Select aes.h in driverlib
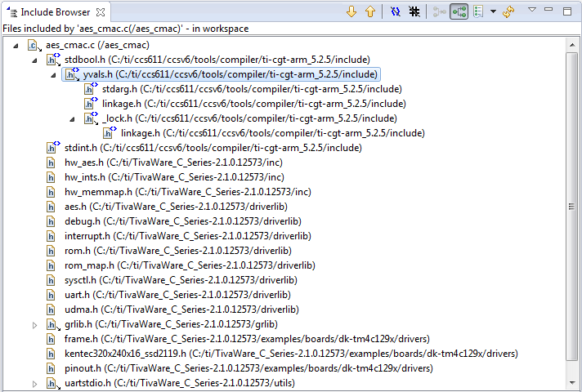This screenshot has height=392, width=582. [x=176, y=206]
